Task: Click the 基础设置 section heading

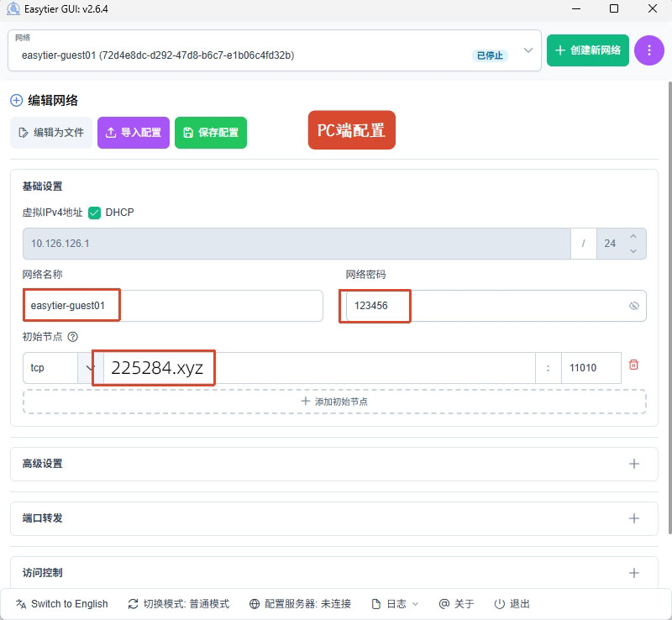Action: pyautogui.click(x=43, y=187)
